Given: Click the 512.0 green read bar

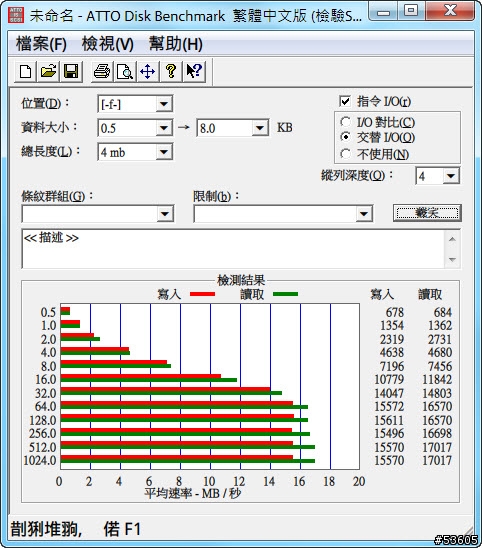Looking at the screenshot, I should (188, 447).
